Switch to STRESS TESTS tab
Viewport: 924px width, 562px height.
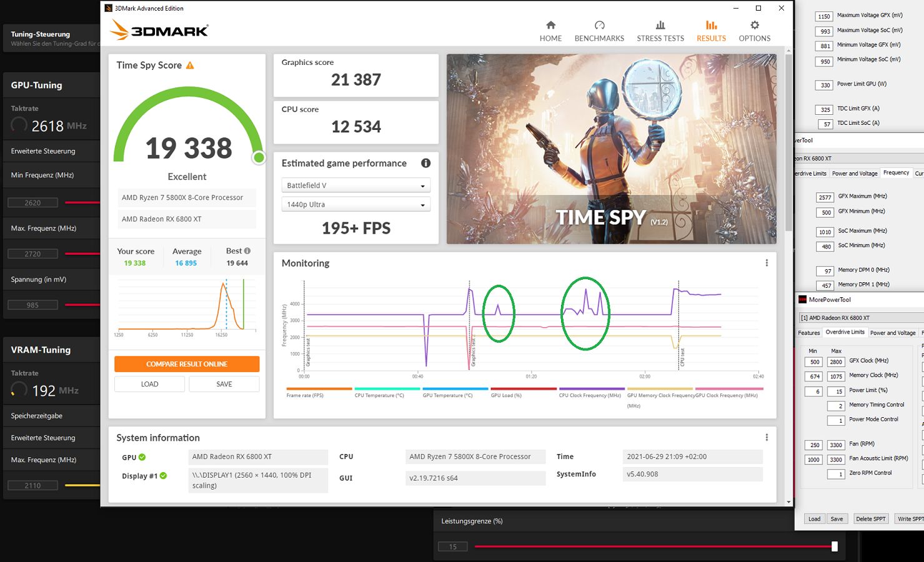click(x=660, y=31)
